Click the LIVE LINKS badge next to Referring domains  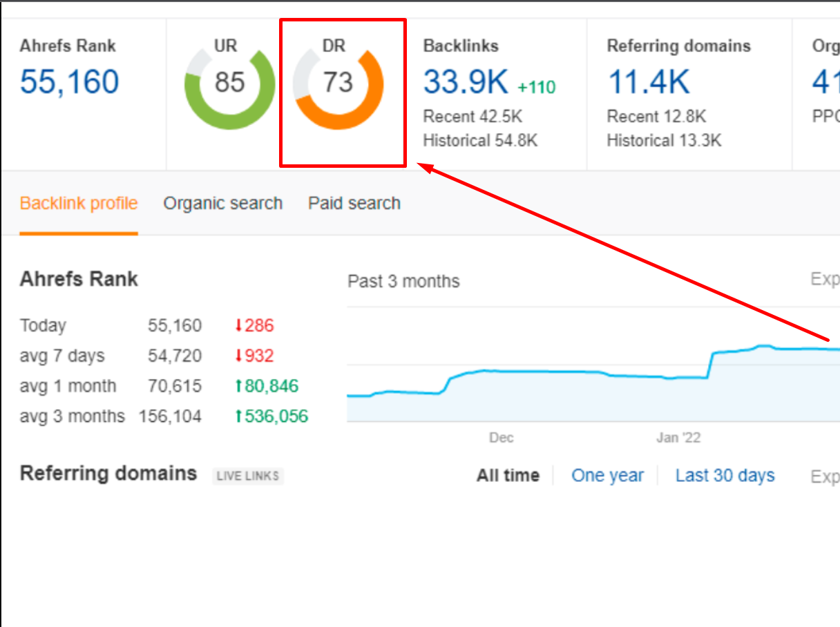coord(247,476)
